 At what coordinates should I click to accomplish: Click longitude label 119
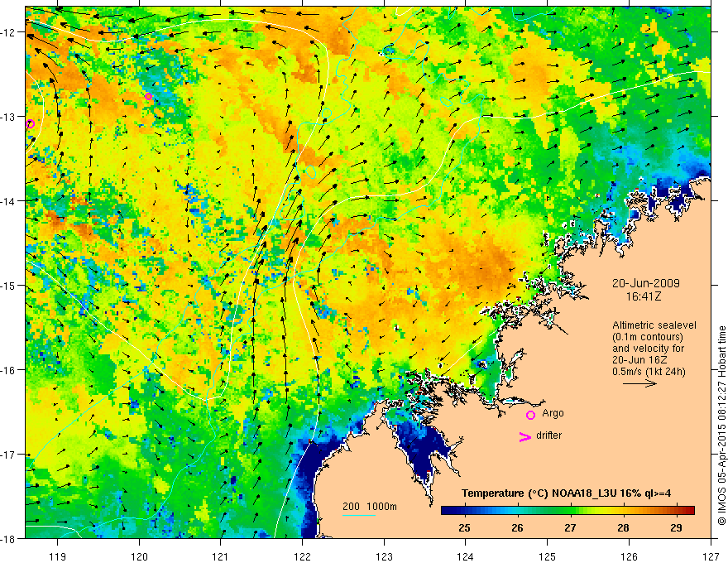58,556
